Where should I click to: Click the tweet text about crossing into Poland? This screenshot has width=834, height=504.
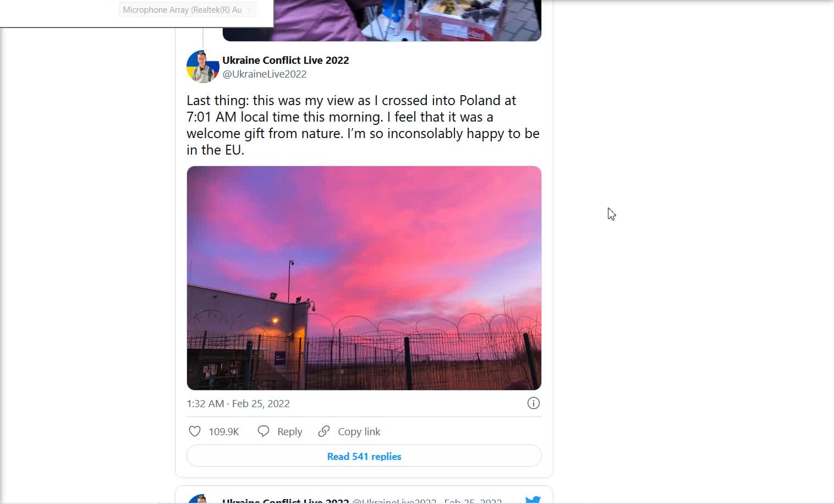pyautogui.click(x=363, y=125)
